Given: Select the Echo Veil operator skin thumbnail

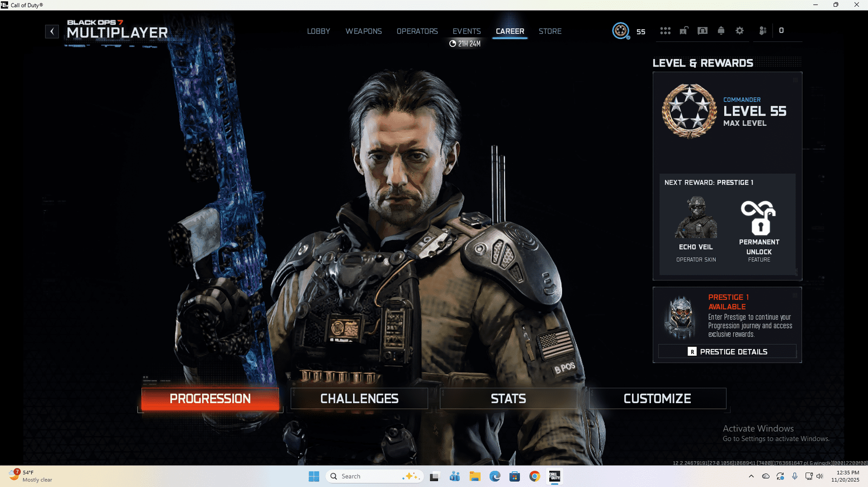Looking at the screenshot, I should (x=696, y=217).
